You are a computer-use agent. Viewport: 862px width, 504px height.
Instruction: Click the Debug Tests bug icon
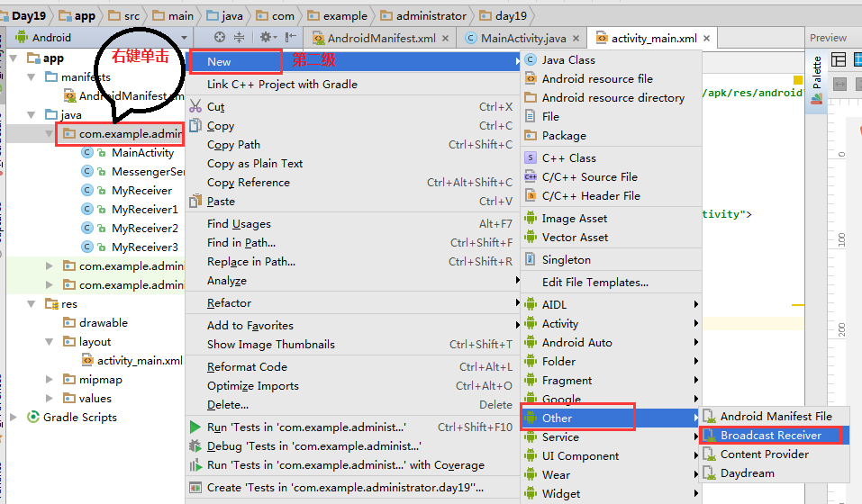(x=195, y=445)
